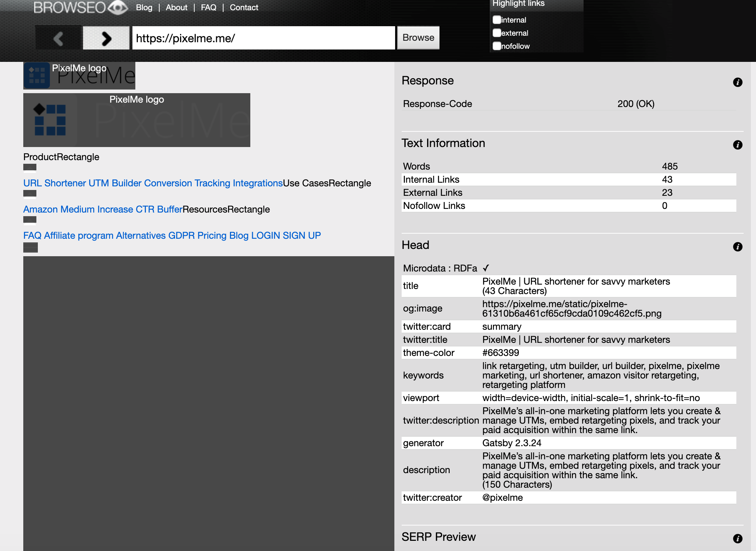Screen dimensions: 756x551
Task: Follow the Buffer link
Action: (170, 209)
